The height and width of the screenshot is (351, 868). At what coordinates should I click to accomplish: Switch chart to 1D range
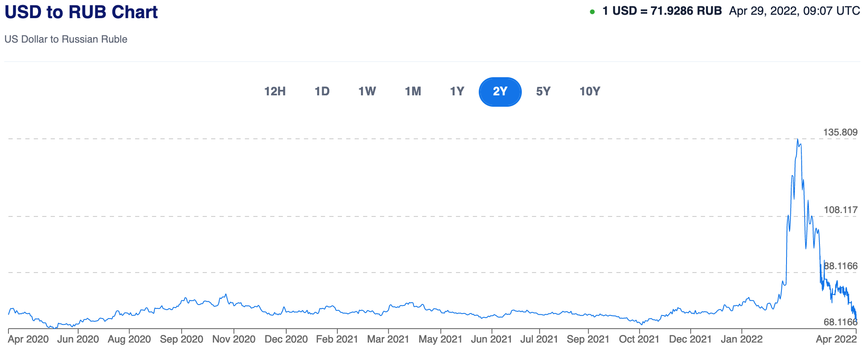click(x=322, y=92)
